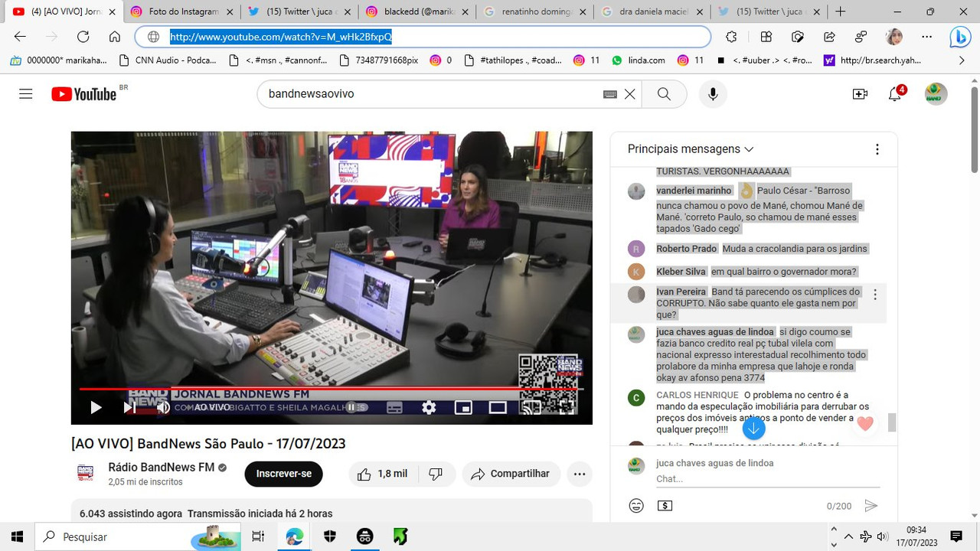Click the Chat message input field
The height and width of the screenshot is (551, 980).
tap(768, 479)
